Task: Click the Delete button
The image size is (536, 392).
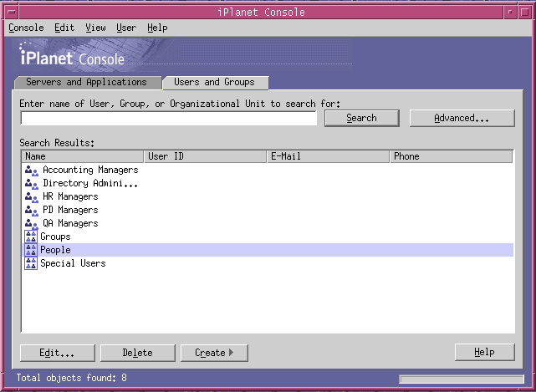Action: coord(137,353)
